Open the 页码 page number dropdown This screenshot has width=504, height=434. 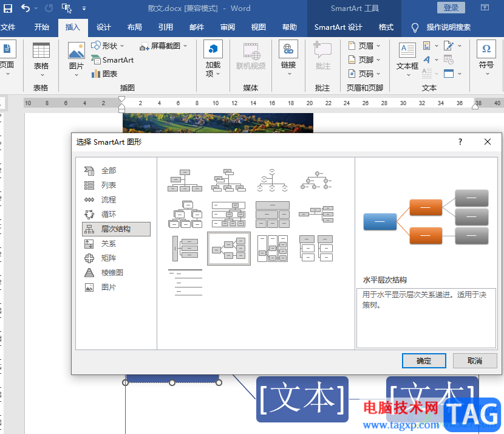[364, 74]
